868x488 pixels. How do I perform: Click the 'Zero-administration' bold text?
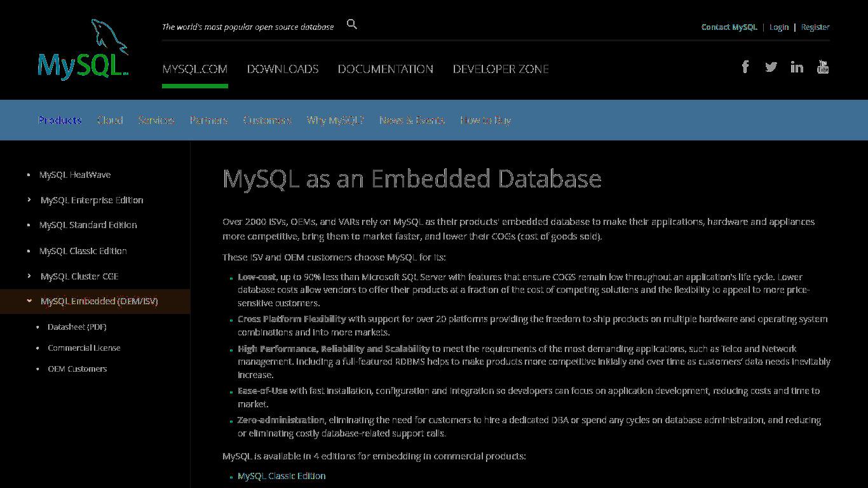pyautogui.click(x=281, y=420)
